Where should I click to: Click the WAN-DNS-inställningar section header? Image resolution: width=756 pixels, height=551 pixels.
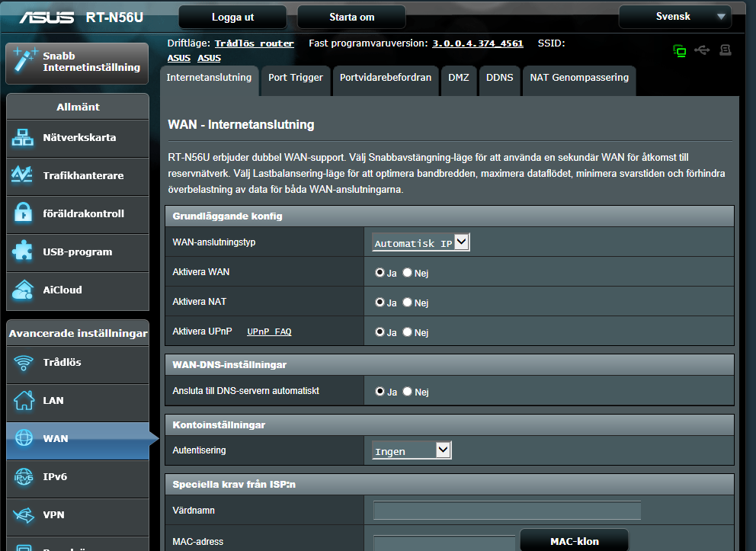[450, 364]
